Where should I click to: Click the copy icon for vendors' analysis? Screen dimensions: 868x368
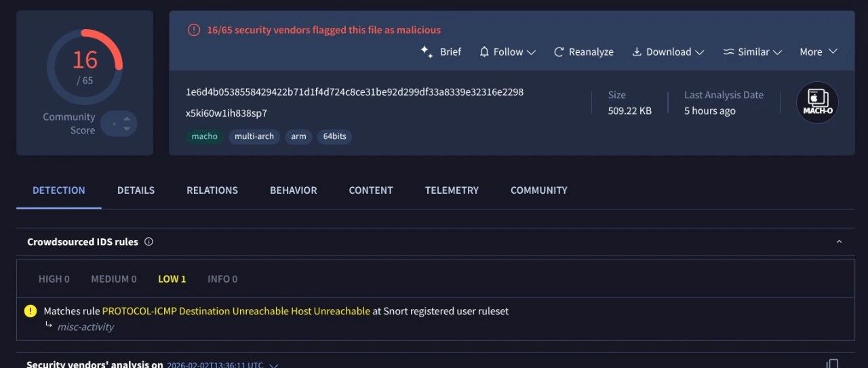tap(833, 364)
